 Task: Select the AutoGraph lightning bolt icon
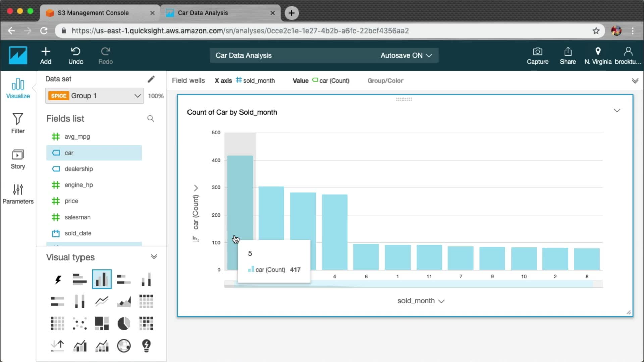58,279
